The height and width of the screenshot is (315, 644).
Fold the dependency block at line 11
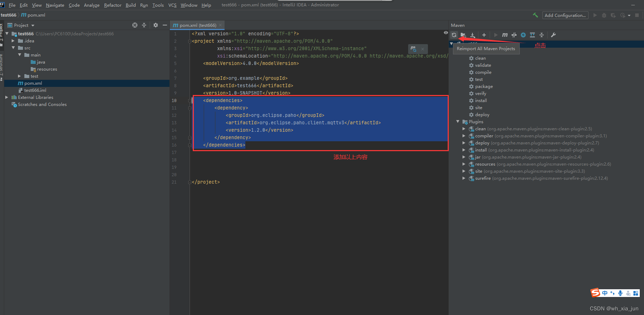click(x=190, y=108)
